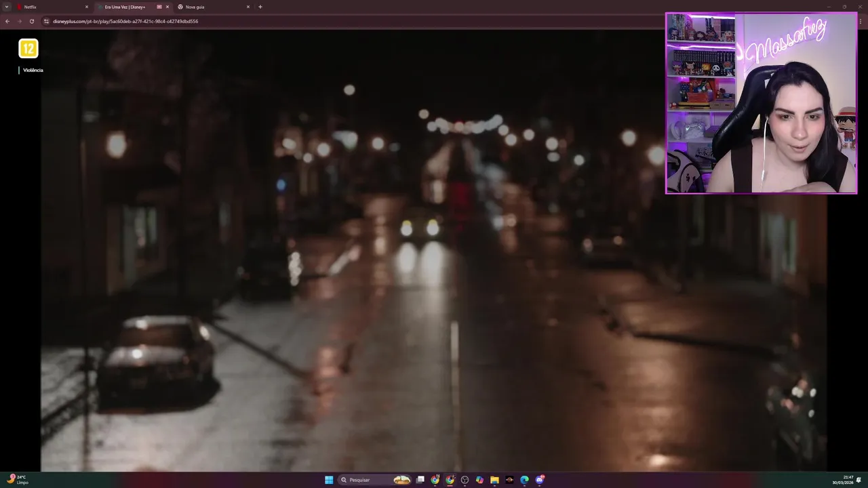
Task: Click the age rating 12 badge
Action: point(28,48)
